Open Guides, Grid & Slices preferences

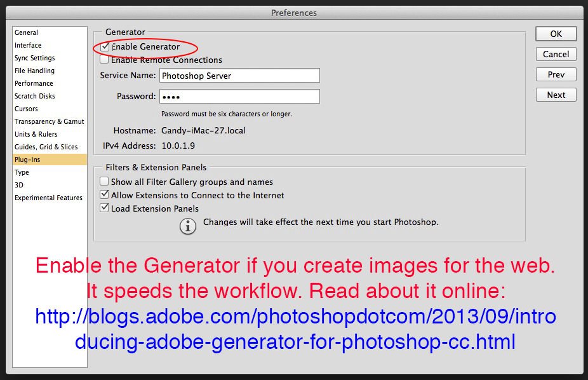click(50, 147)
